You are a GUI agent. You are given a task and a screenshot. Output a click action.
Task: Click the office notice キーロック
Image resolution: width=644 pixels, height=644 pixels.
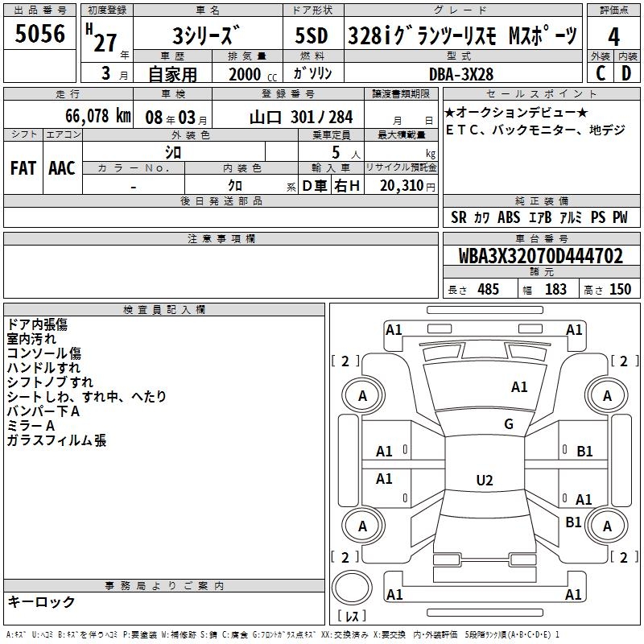(41, 602)
